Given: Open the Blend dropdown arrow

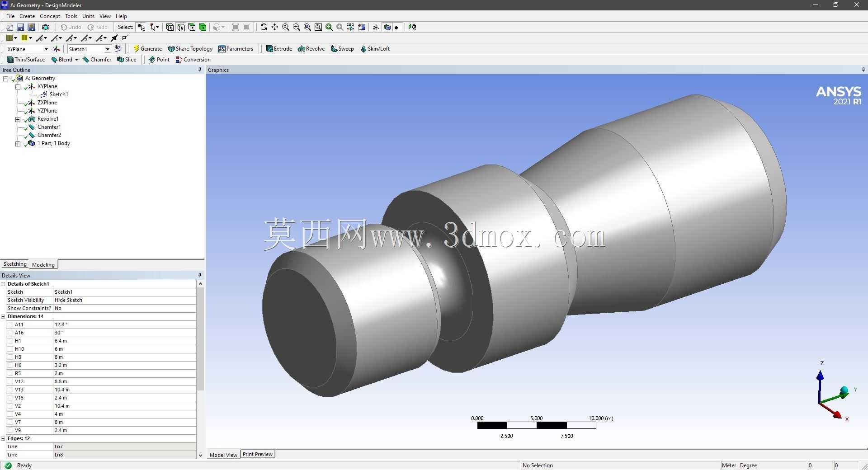Looking at the screenshot, I should click(x=76, y=60).
